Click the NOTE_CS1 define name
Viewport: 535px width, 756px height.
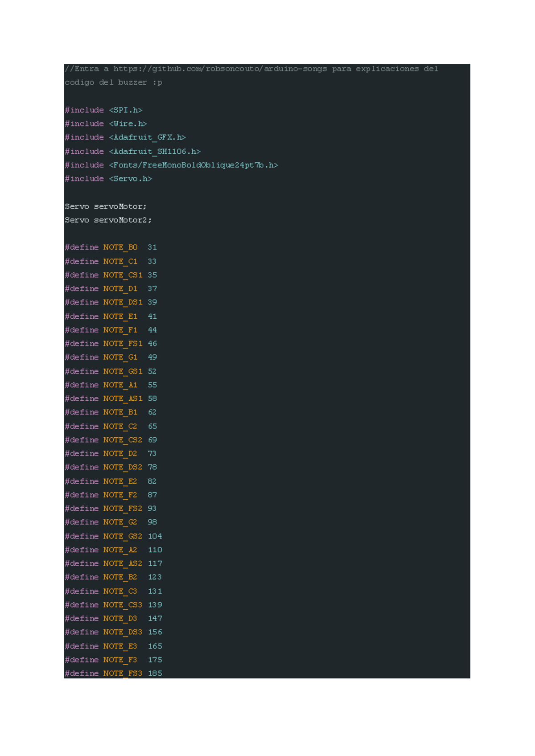(123, 275)
